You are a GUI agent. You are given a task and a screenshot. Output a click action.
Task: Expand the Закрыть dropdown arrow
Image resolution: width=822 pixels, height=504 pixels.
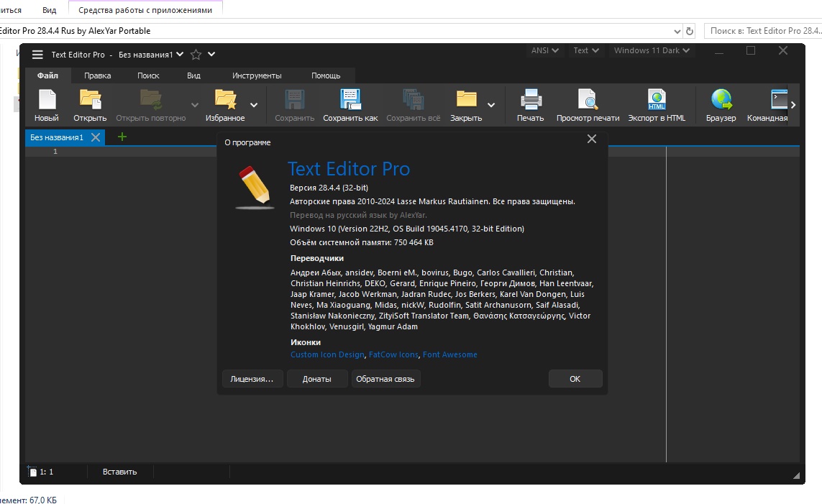pyautogui.click(x=491, y=105)
